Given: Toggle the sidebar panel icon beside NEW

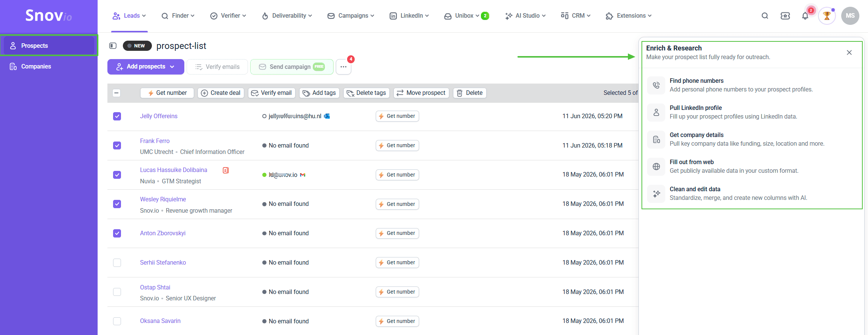Looking at the screenshot, I should pyautogui.click(x=113, y=46).
